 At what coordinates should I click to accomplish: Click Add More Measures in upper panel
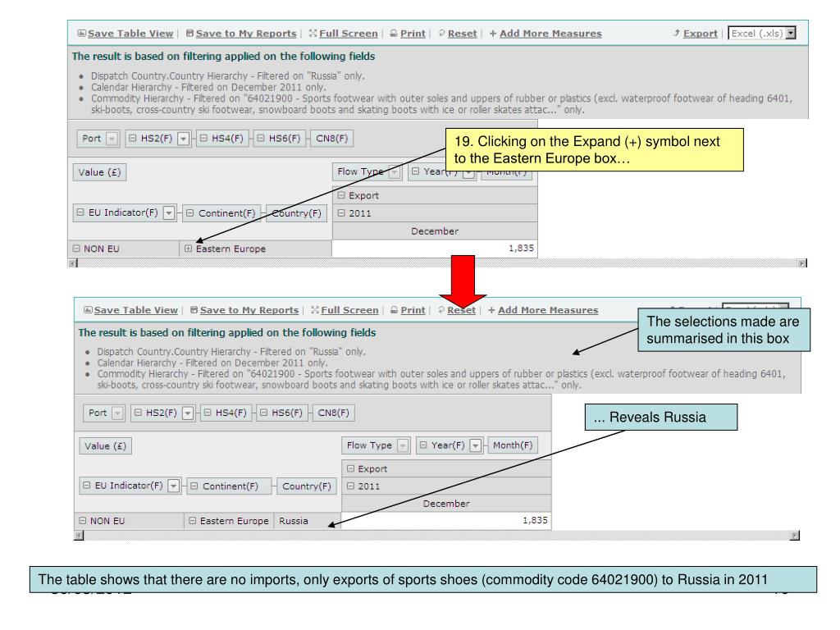pos(550,33)
